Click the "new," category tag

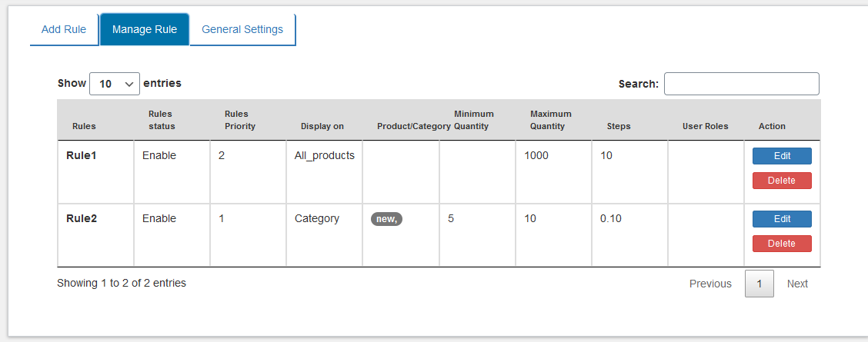tap(387, 219)
